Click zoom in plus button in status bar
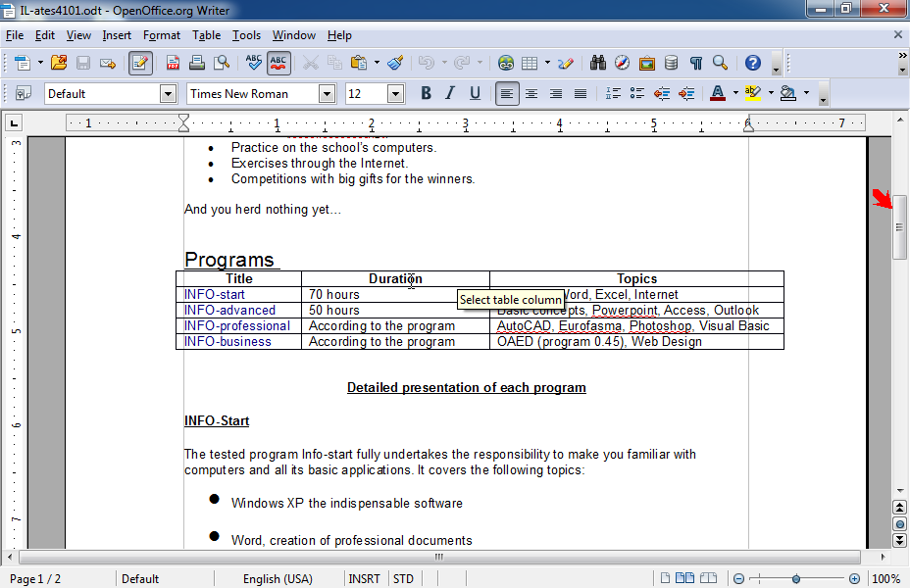 [x=854, y=579]
